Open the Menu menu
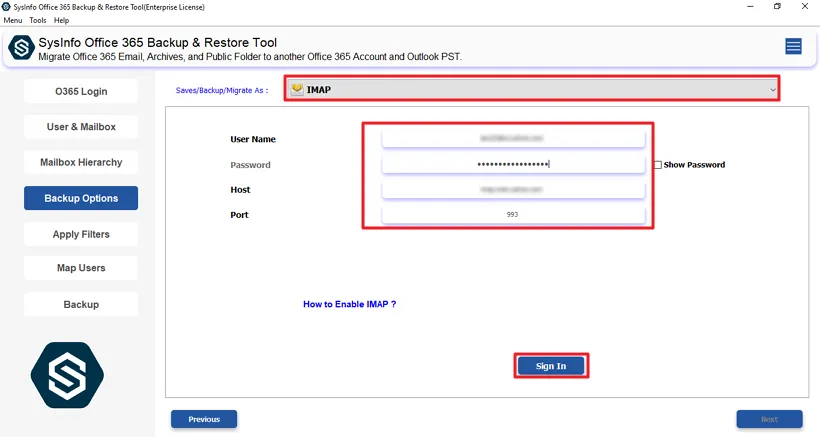 click(x=13, y=20)
